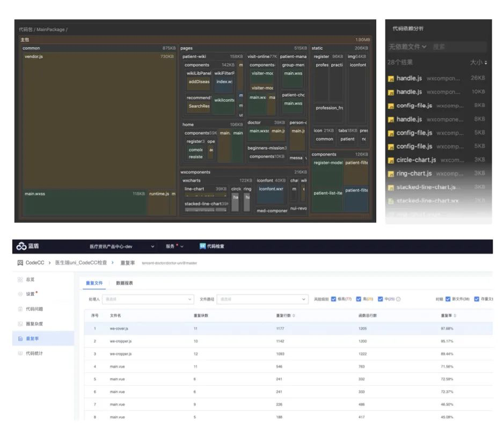
Task: Click the doctor 39KB folder header
Action: [266, 123]
